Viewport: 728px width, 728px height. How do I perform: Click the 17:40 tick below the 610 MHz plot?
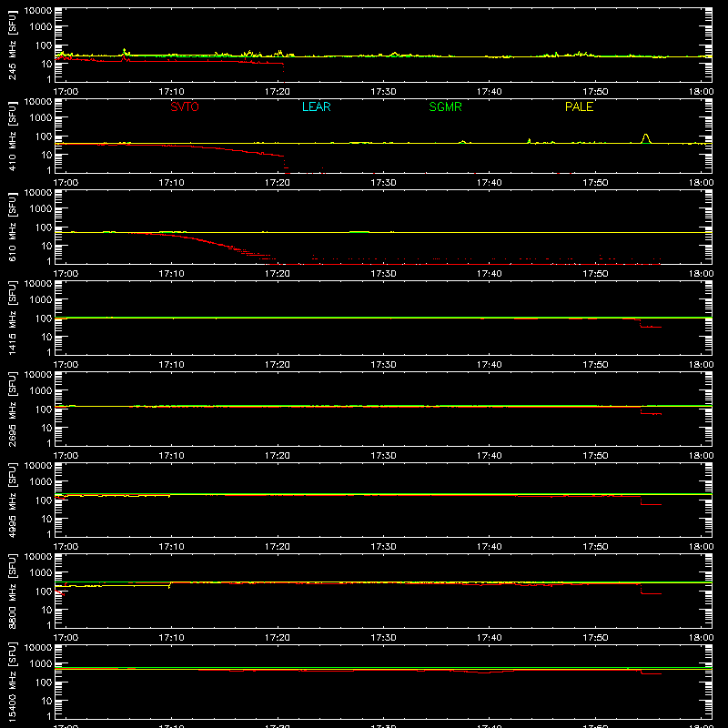[489, 274]
